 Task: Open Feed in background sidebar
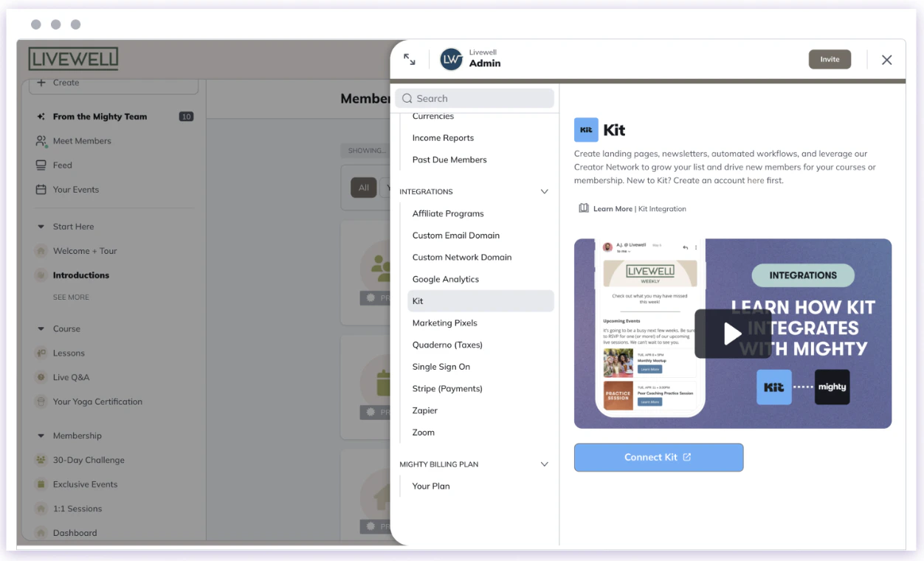[x=63, y=165]
